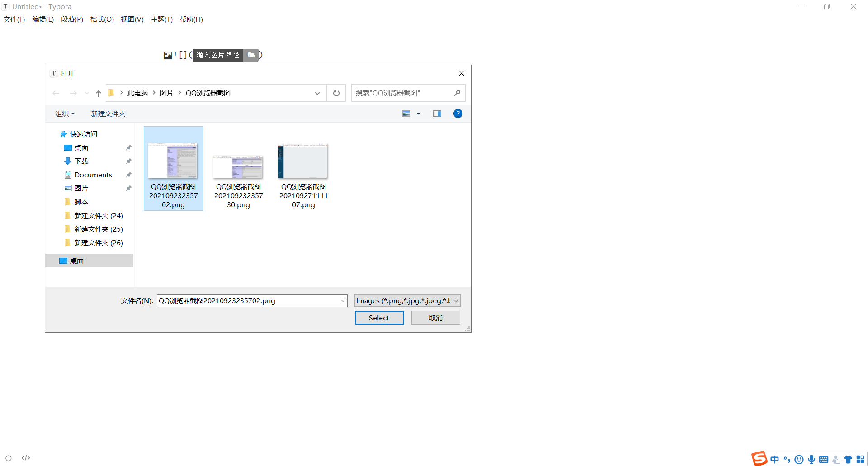Screen dimensions: 868x466
Task: Click the IME microphone voice input icon
Action: coord(811,460)
